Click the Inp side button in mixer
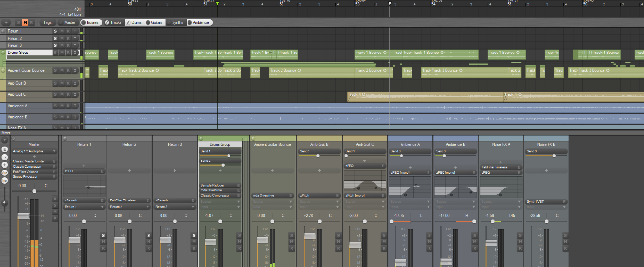Viewport: 644px width, 267px height. (5, 180)
